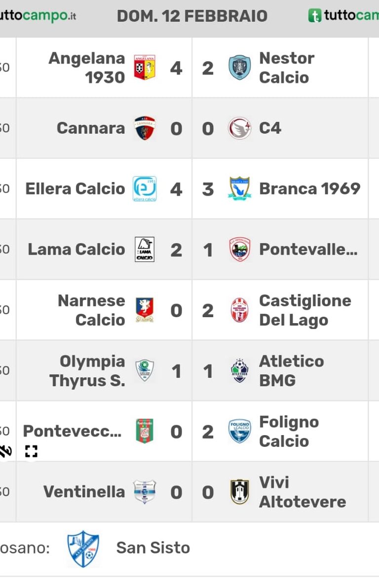379x588 pixels.
Task: Open Atletico BMG team link
Action: pos(292,371)
